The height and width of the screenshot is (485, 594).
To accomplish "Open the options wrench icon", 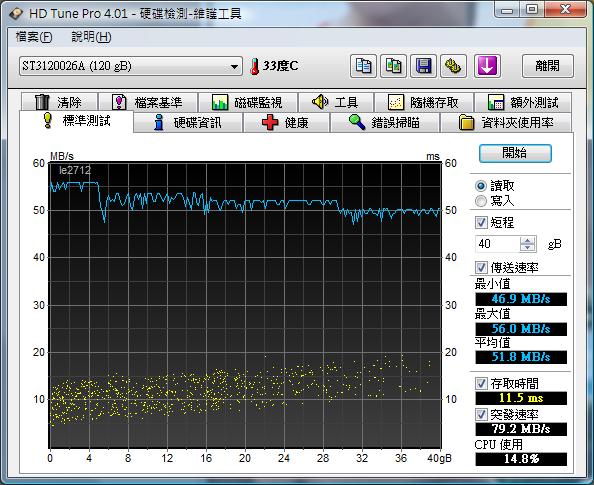I will [453, 66].
